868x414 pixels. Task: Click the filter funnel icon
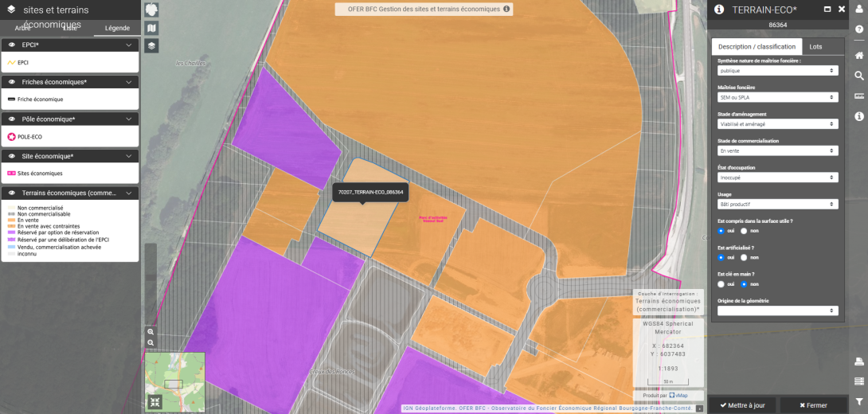tap(859, 401)
